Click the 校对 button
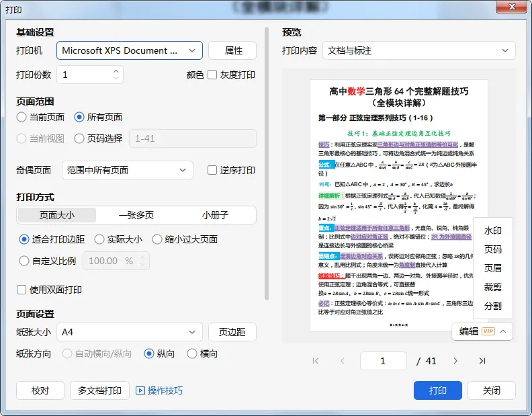Screen dimensions: 532x416 [40, 390]
